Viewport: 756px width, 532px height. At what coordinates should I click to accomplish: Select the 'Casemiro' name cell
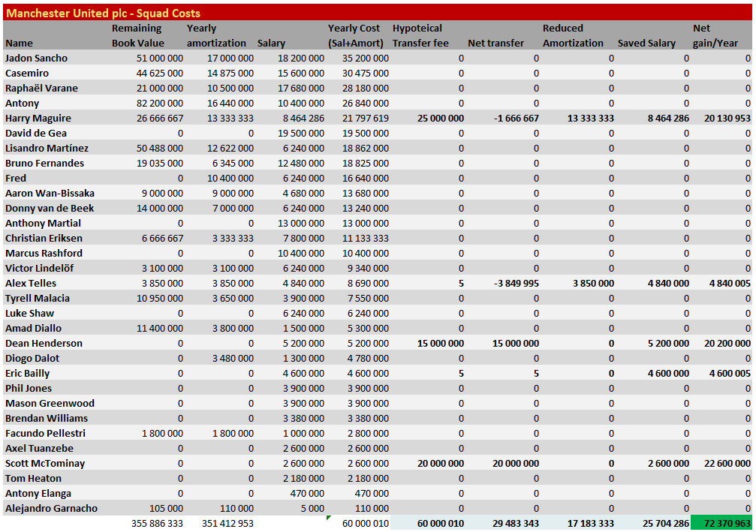(x=27, y=74)
